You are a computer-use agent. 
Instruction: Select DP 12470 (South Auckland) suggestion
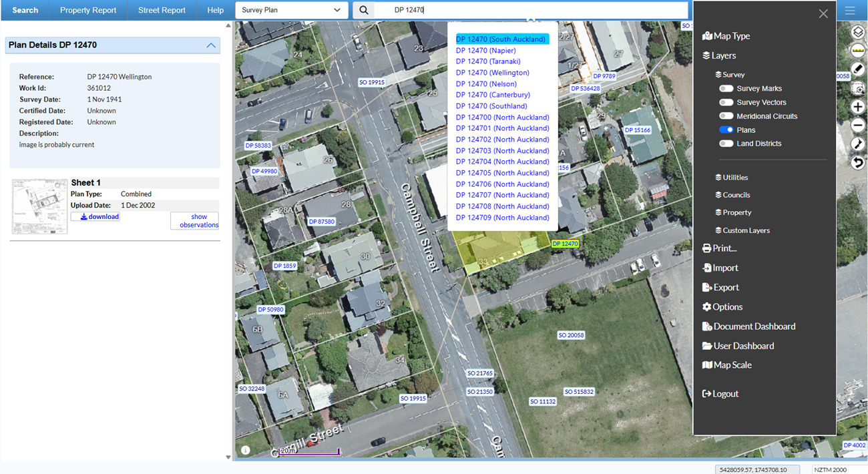click(501, 39)
